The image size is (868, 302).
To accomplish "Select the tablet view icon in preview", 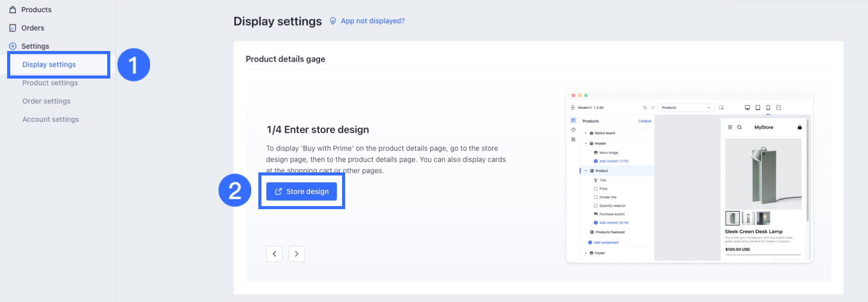I will coord(758,108).
